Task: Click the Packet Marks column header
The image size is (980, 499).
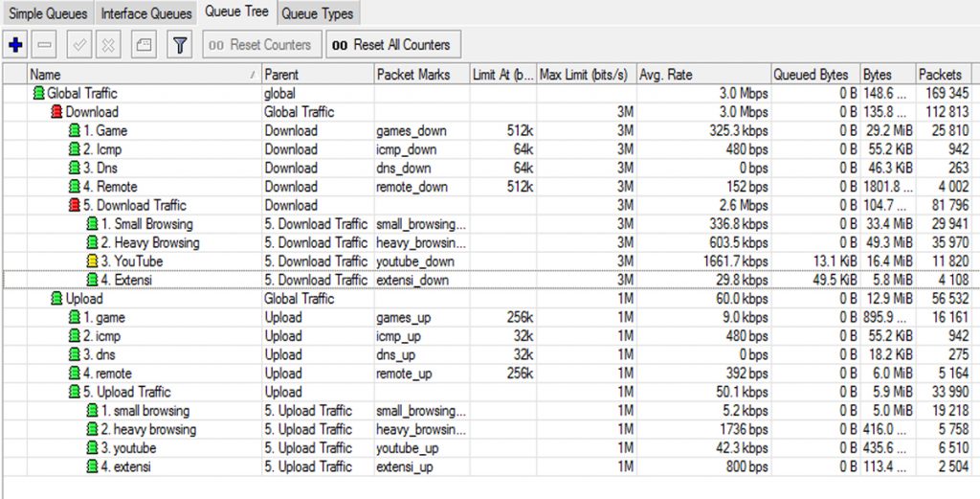Action: pyautogui.click(x=422, y=75)
